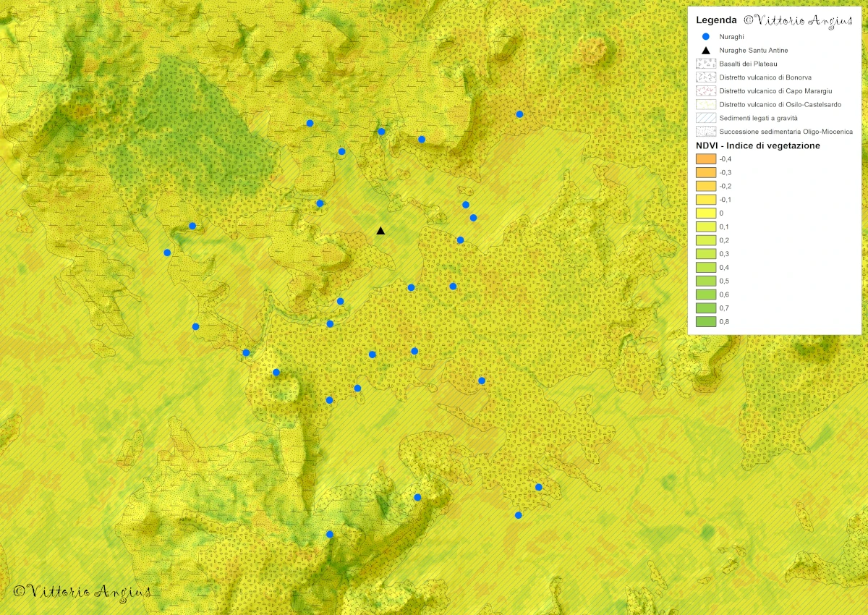Select the NDVI 0,1 color swatch
868x615 pixels.
coord(705,226)
